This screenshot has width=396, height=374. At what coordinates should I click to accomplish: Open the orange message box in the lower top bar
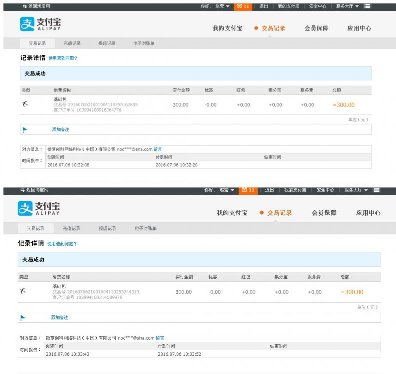point(248,190)
